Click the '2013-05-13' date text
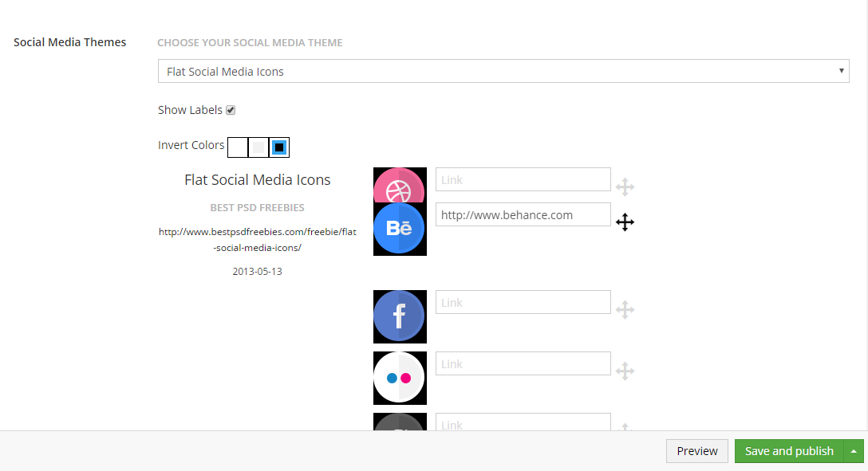Screen dimensions: 868x471 coord(258,272)
